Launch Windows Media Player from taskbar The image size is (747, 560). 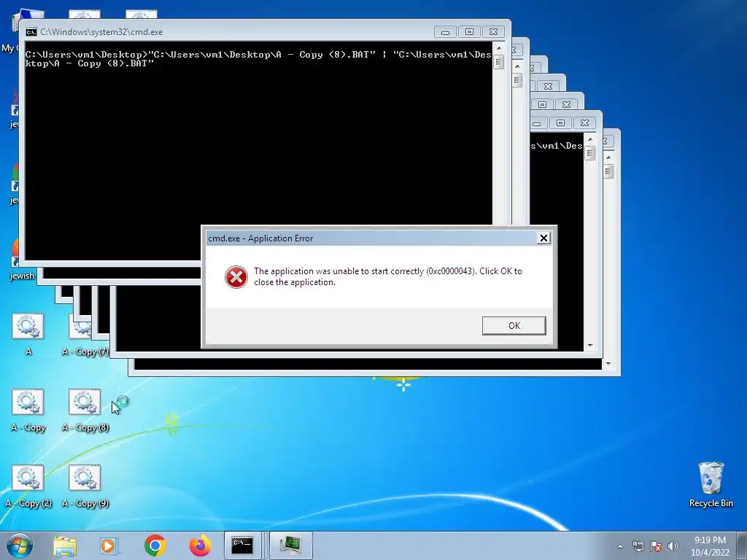(x=109, y=545)
